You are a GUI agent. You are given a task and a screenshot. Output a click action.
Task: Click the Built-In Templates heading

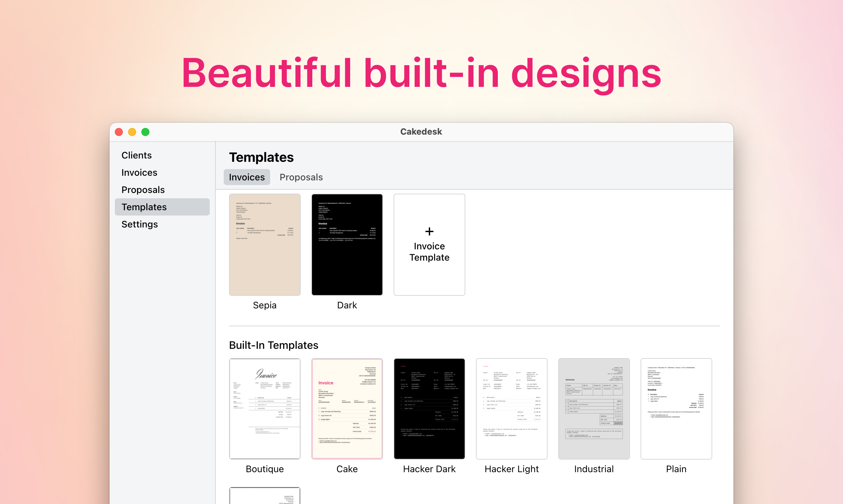click(x=273, y=345)
